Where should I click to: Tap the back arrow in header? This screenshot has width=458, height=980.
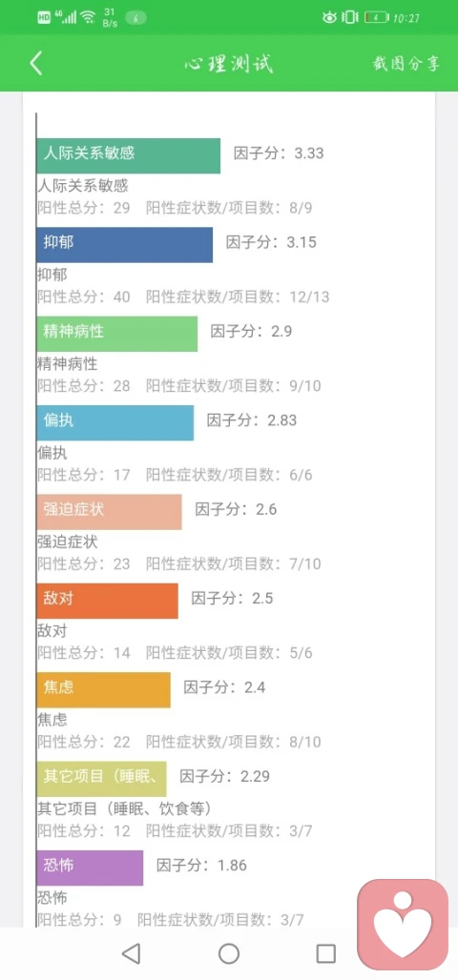36,63
